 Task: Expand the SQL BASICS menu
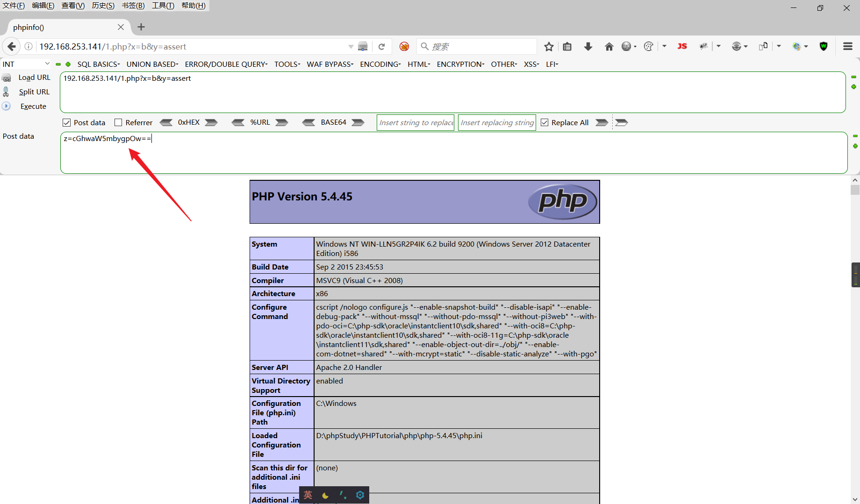98,64
